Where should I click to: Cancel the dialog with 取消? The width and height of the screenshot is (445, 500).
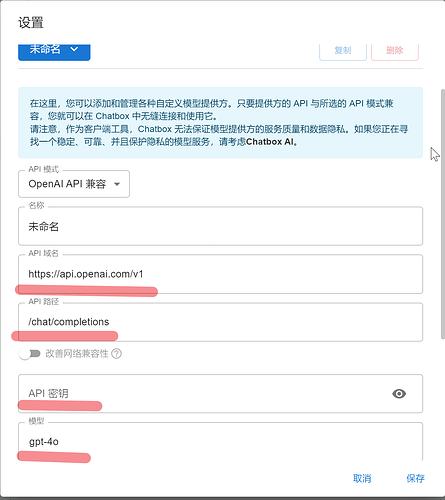[362, 478]
